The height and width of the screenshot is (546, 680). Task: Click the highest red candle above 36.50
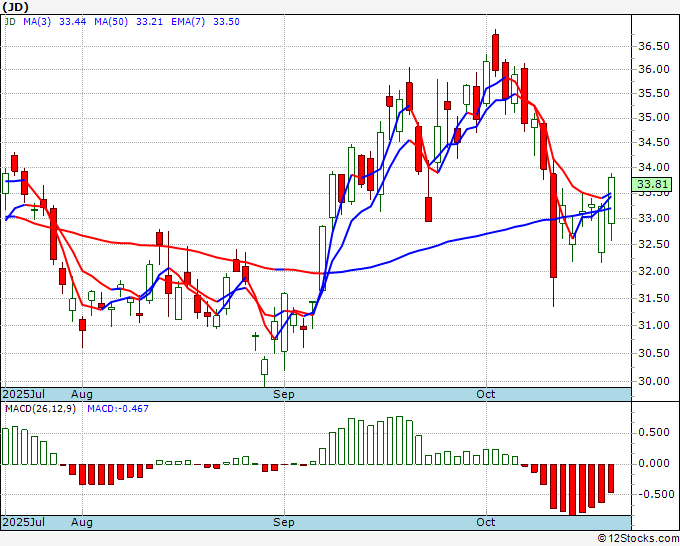495,52
